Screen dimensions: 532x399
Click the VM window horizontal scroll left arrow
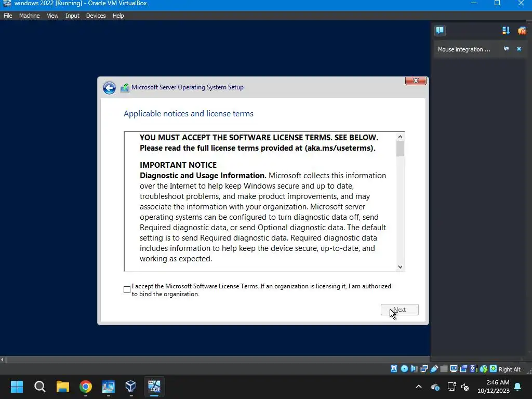point(3,360)
